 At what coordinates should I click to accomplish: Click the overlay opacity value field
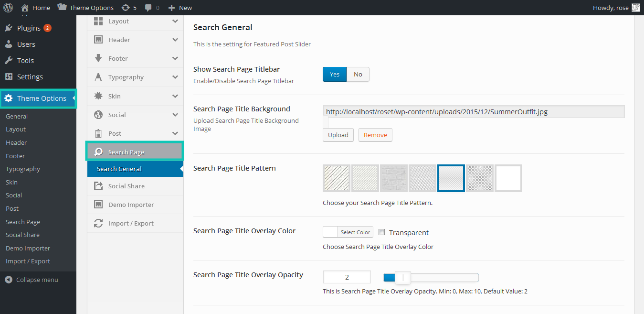point(347,277)
